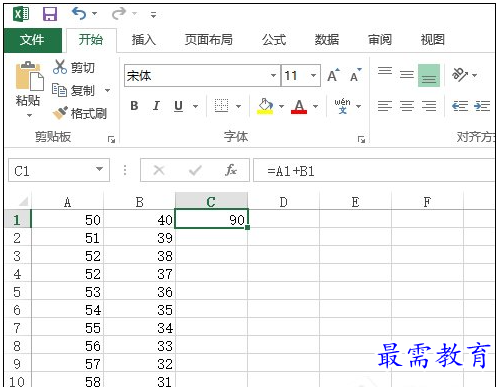Screen dimensions: 499x387
Task: Open the 审阅 (Review) tab
Action: click(x=380, y=40)
